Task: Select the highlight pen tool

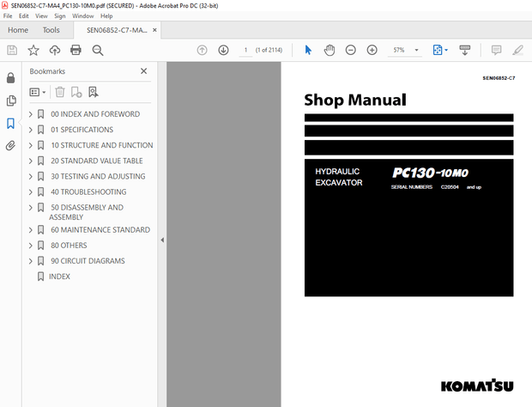Action: [517, 51]
